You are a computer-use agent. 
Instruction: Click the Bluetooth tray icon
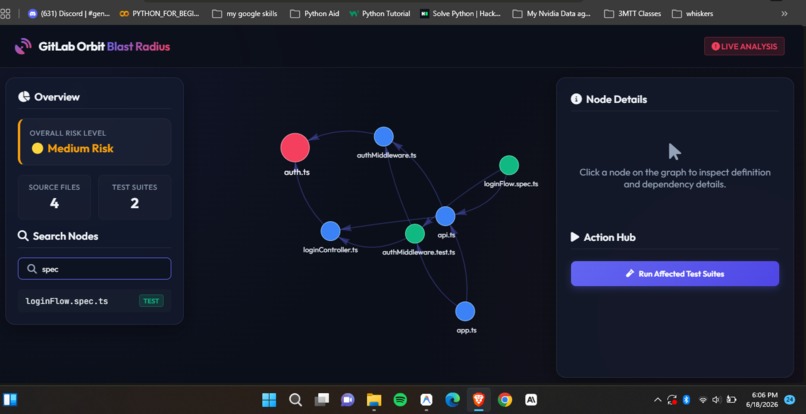tap(686, 400)
